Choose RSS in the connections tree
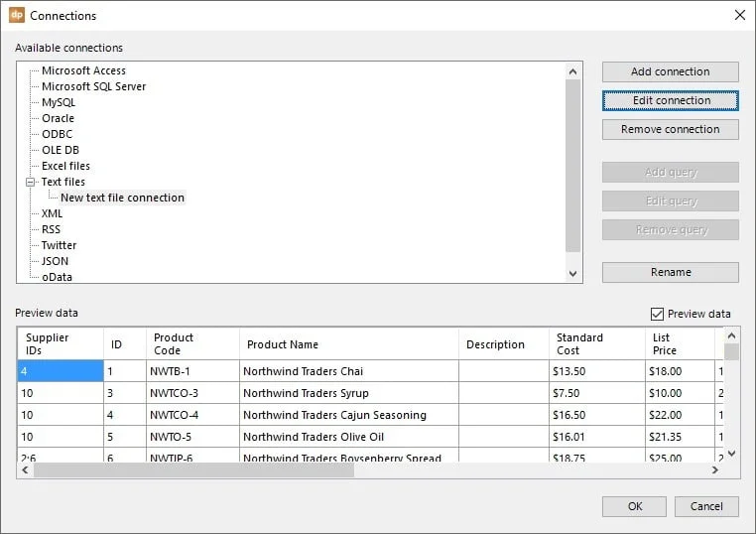This screenshot has height=534, width=756. [x=52, y=229]
